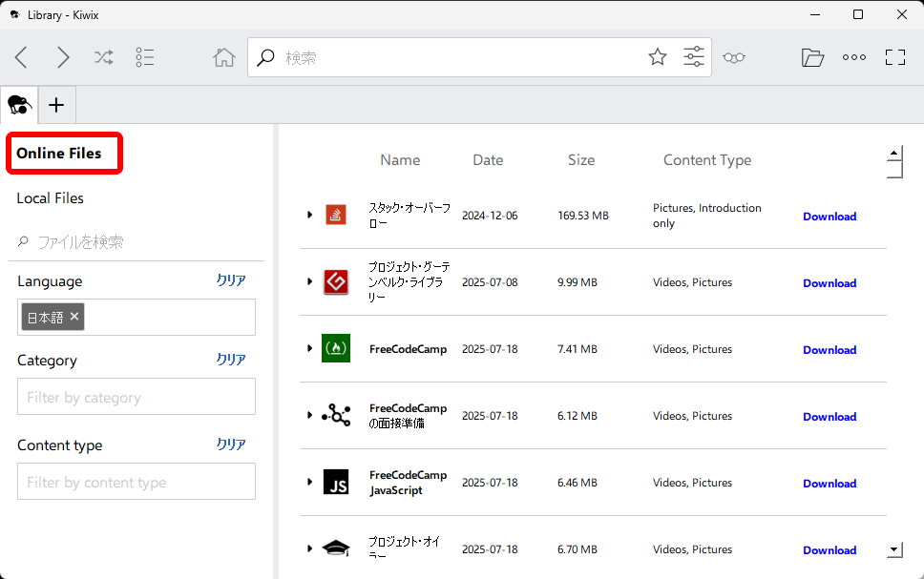Download the FreeCodeCamp 7.41 MB file

pyautogui.click(x=829, y=350)
